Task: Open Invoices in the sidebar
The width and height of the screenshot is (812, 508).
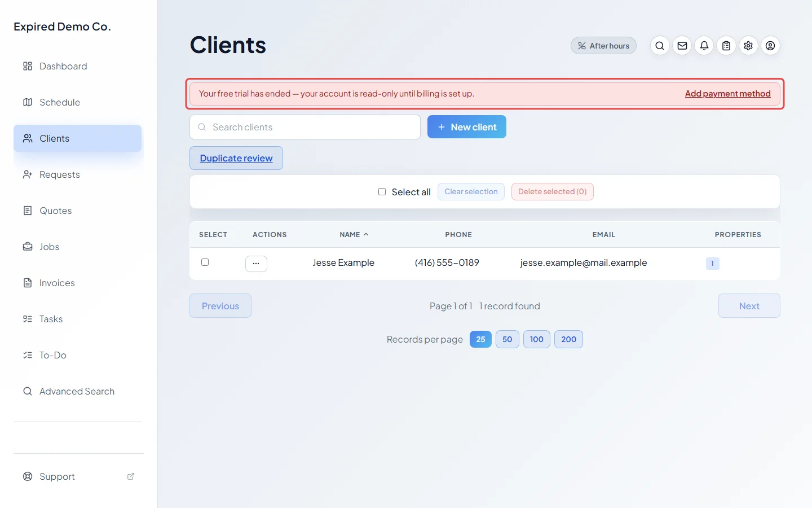Action: click(78, 283)
